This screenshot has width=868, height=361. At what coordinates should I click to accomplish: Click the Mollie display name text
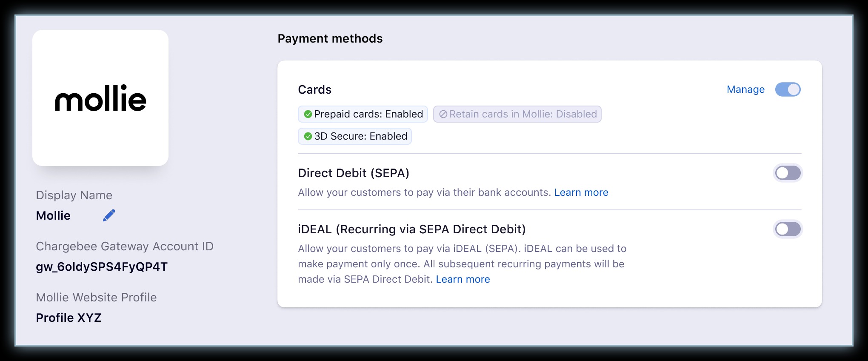(53, 216)
